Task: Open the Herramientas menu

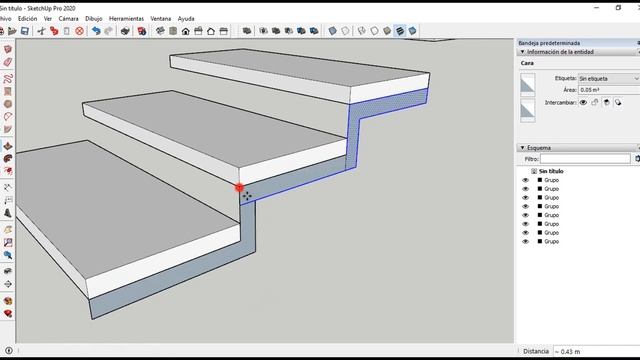Action: pyautogui.click(x=126, y=19)
